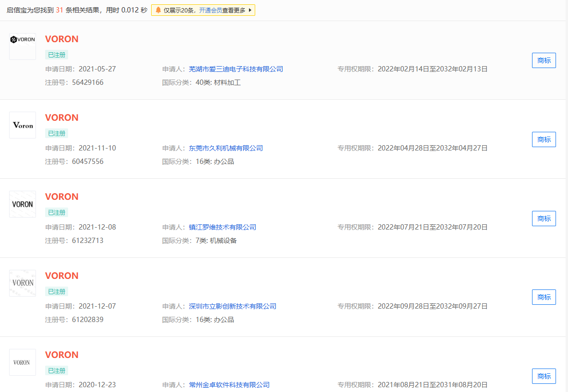Open the serif Voron logo of 东莞市久利机械

click(23, 125)
